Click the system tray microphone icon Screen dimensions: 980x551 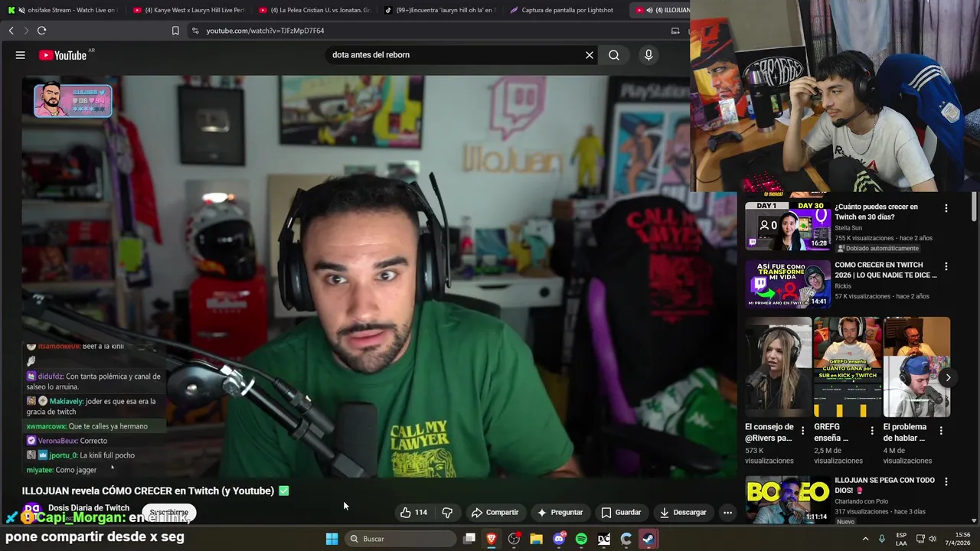882,539
